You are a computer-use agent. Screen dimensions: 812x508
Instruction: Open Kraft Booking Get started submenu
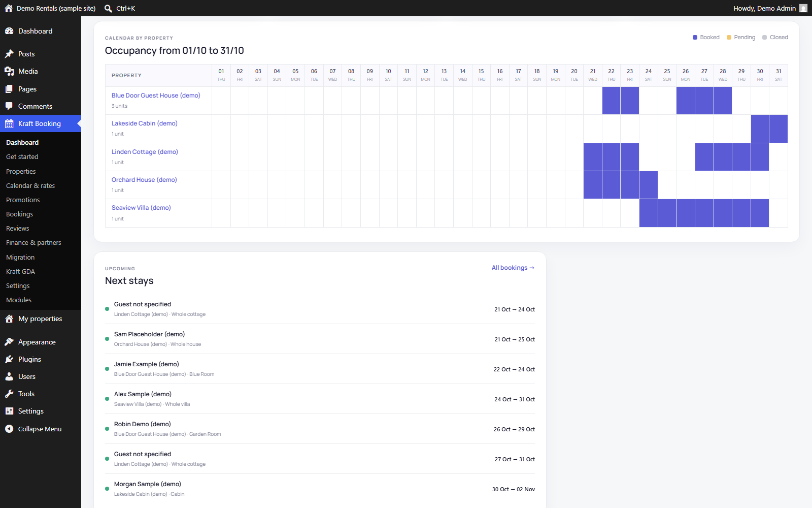point(22,157)
